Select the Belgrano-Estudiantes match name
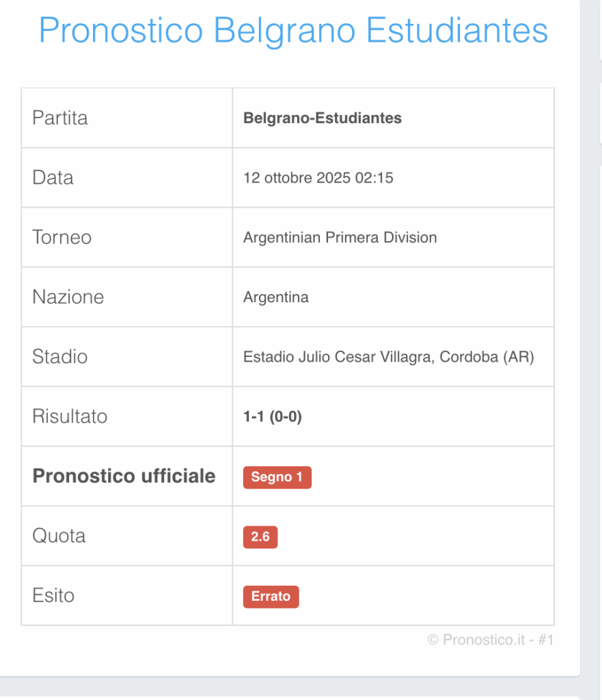This screenshot has width=602, height=700. (323, 118)
